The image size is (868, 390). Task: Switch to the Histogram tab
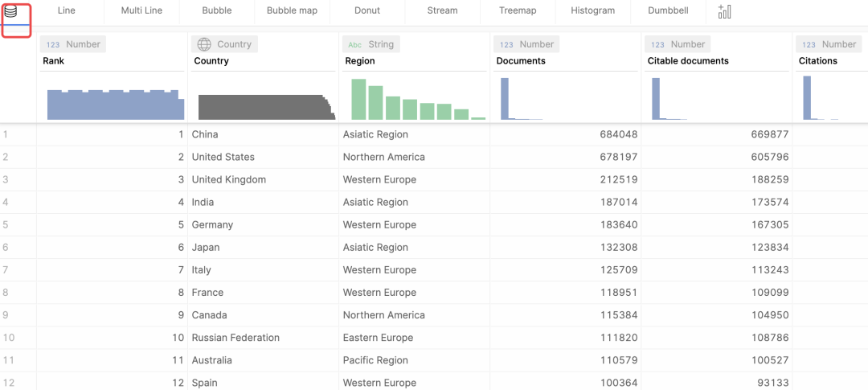click(593, 10)
